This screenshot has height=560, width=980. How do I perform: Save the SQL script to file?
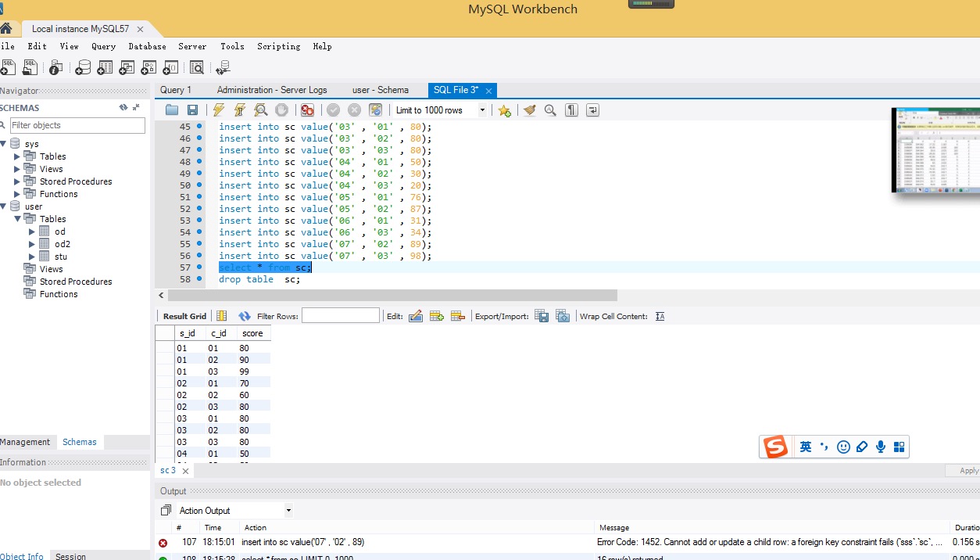pos(192,110)
